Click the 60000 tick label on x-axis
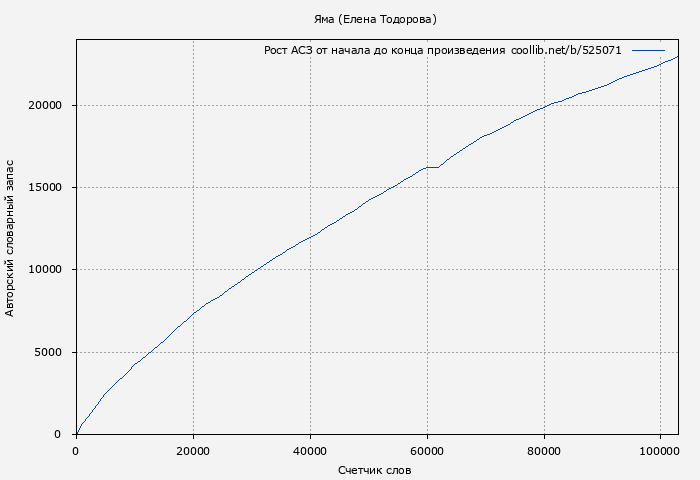This screenshot has width=700, height=480. pyautogui.click(x=427, y=451)
